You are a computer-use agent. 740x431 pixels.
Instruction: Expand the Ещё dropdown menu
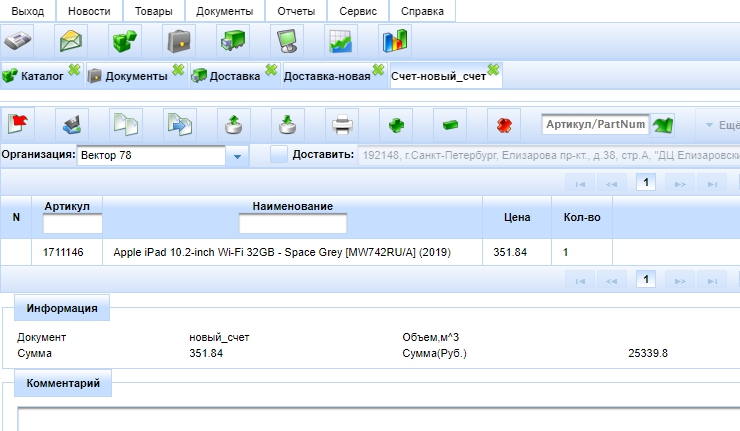720,125
